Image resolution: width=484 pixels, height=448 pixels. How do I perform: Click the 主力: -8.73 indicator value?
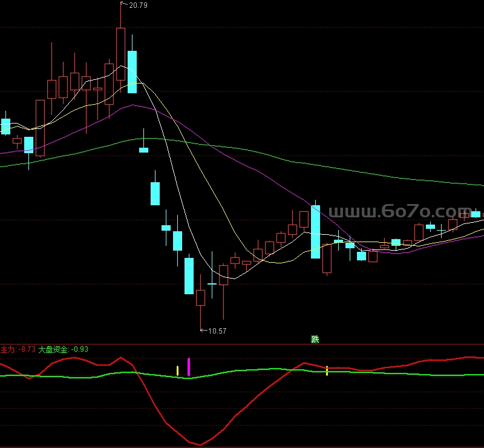point(18,349)
